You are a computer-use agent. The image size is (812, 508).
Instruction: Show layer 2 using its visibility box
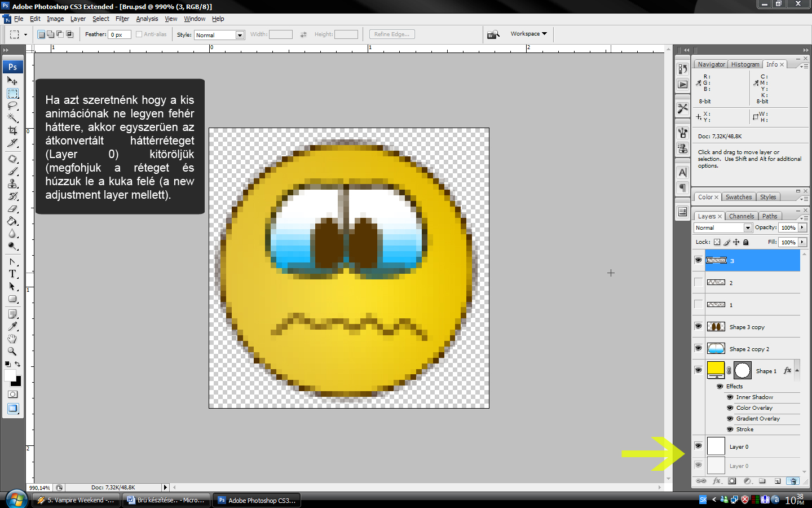698,282
